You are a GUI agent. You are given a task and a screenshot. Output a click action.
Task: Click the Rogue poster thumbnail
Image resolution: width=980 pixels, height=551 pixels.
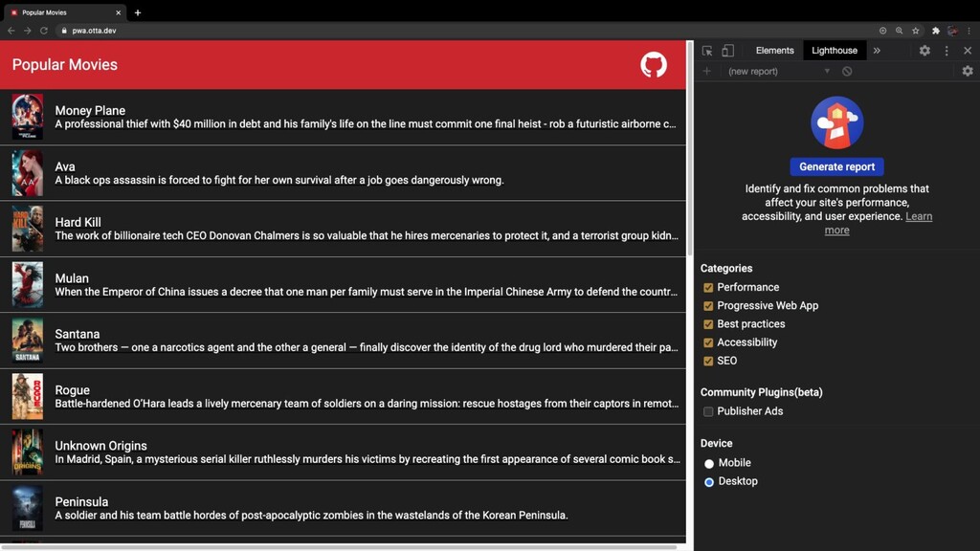coord(28,397)
